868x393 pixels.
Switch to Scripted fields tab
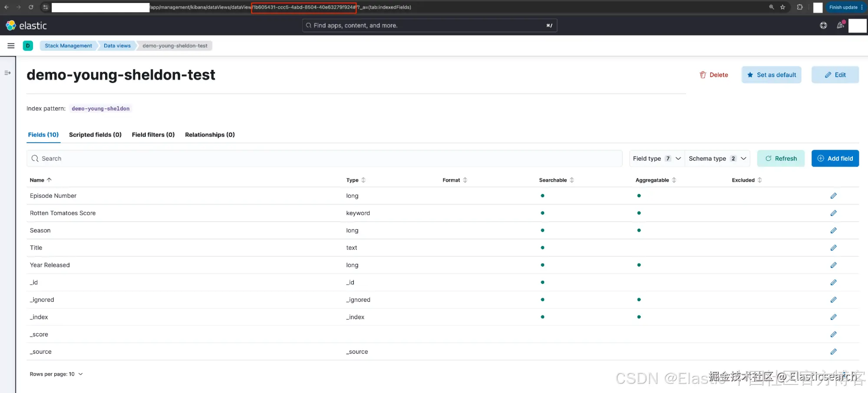click(95, 134)
